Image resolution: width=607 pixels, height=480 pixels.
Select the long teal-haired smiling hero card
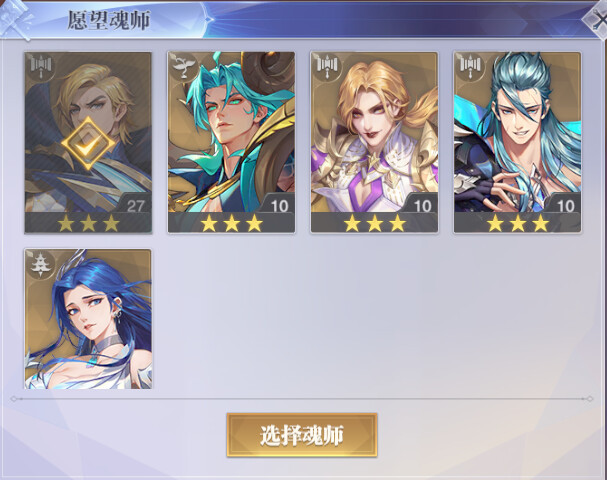518,142
